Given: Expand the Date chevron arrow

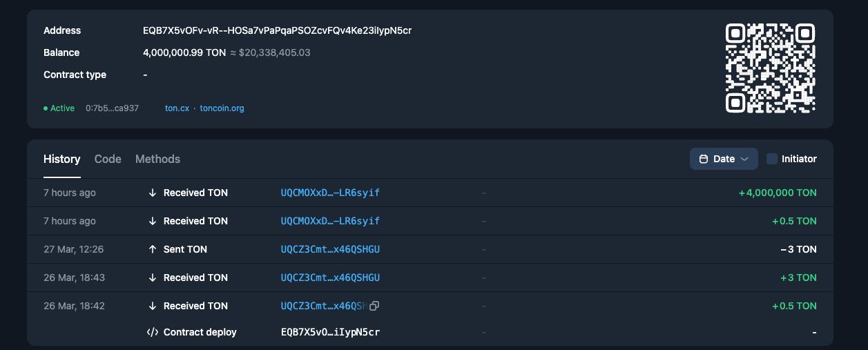Looking at the screenshot, I should point(744,159).
